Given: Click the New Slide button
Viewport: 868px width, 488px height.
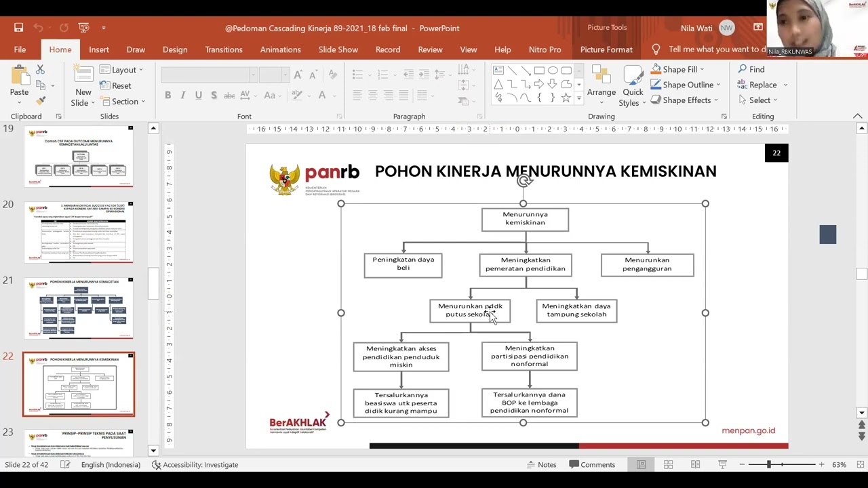Looking at the screenshot, I should (83, 85).
